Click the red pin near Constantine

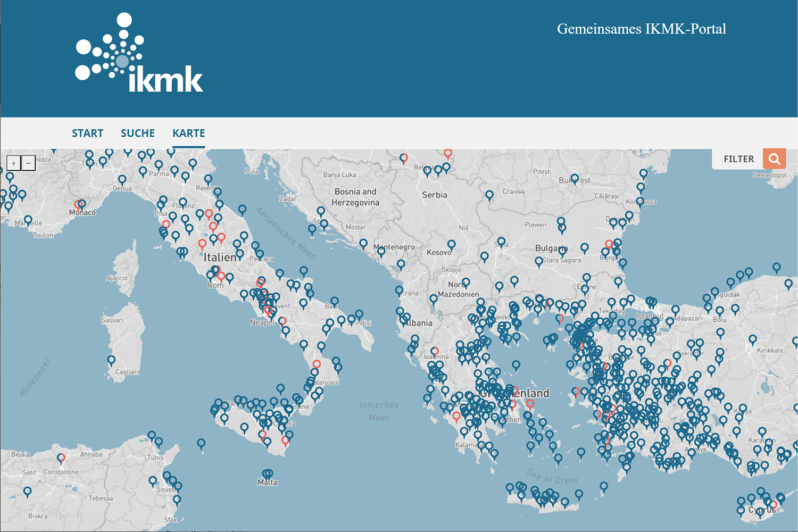coord(61,458)
